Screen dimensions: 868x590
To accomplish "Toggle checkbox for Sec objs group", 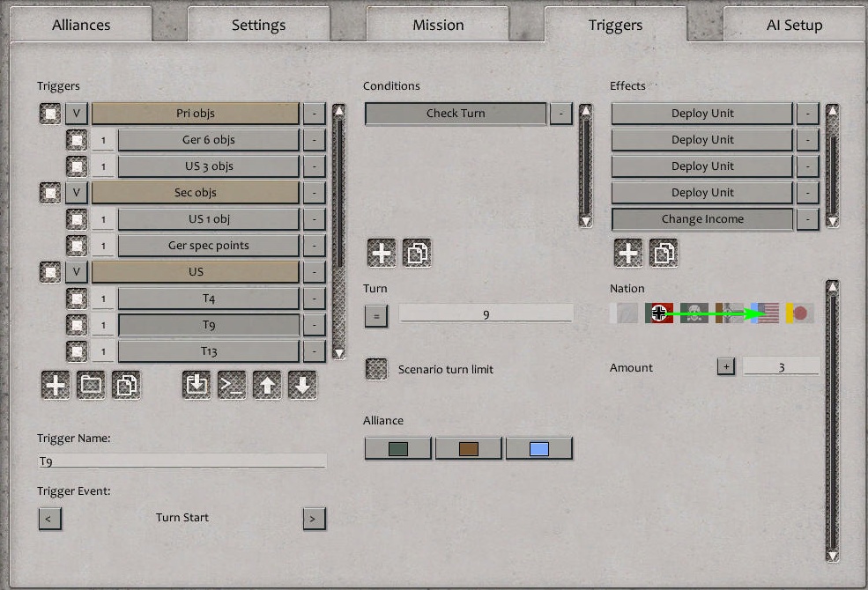I will pos(50,193).
